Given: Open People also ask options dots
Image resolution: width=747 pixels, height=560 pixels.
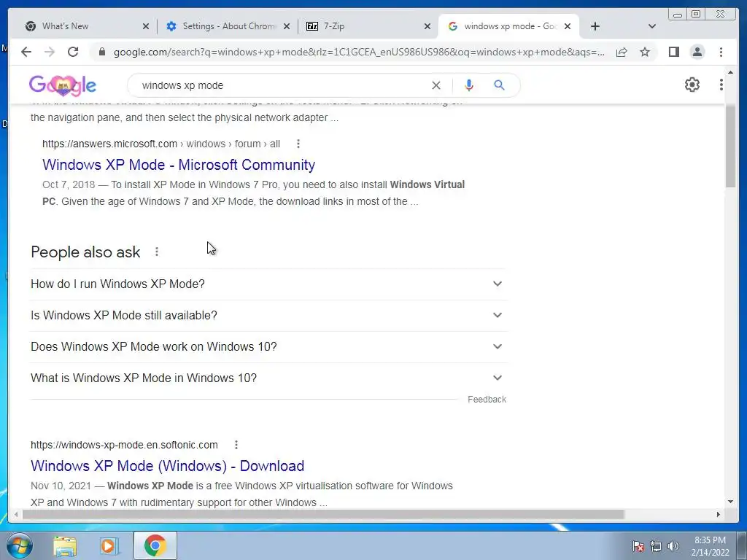Looking at the screenshot, I should click(x=157, y=252).
